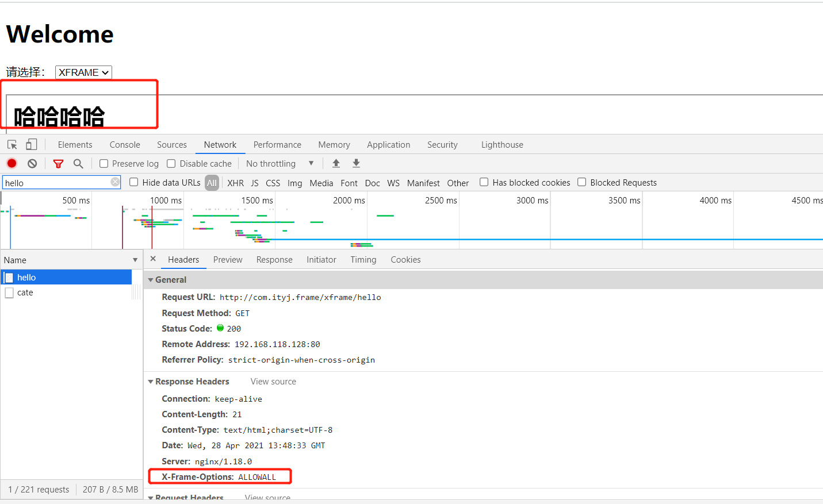Enable Disable cache option
The height and width of the screenshot is (504, 823).
point(171,163)
